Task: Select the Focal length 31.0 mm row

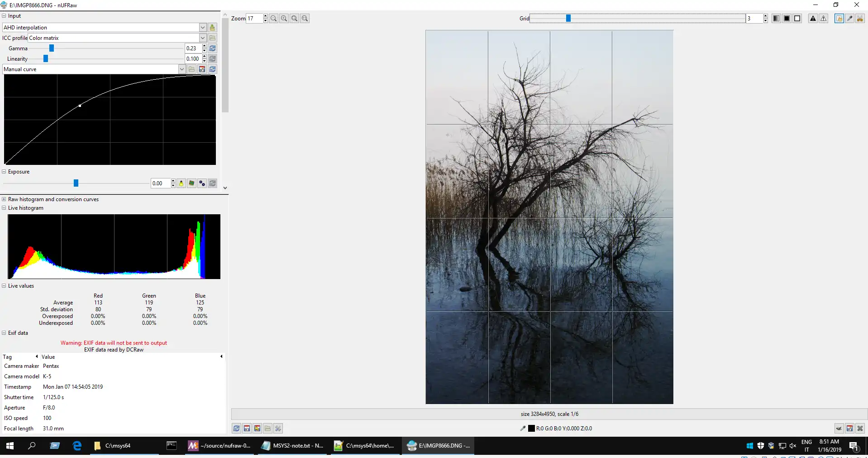Action: (113, 429)
